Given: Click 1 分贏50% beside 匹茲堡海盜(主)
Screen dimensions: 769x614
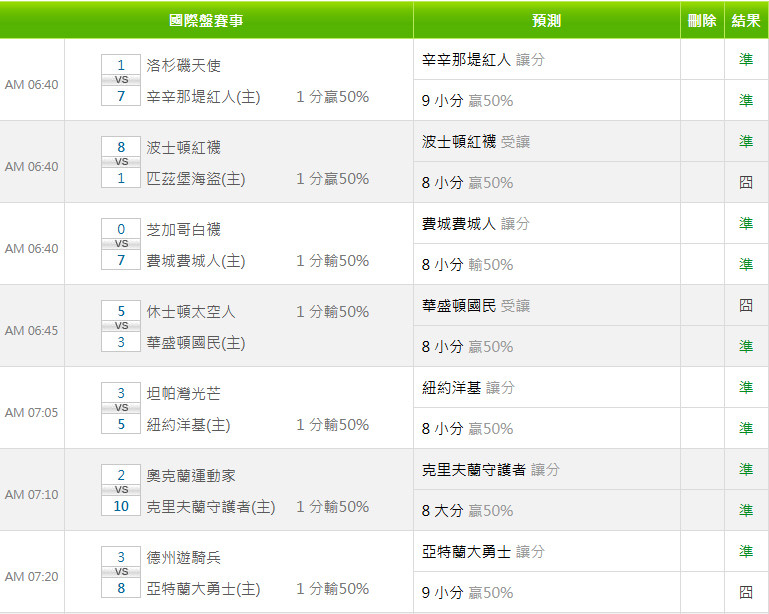Looking at the screenshot, I should tap(333, 179).
